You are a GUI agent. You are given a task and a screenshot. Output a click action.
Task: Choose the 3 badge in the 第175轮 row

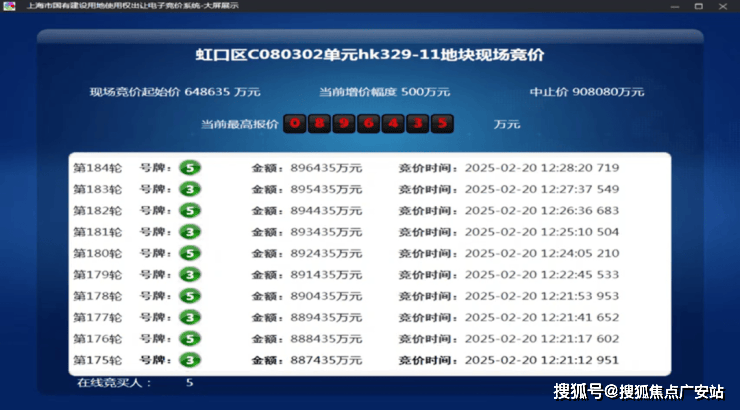click(x=190, y=360)
